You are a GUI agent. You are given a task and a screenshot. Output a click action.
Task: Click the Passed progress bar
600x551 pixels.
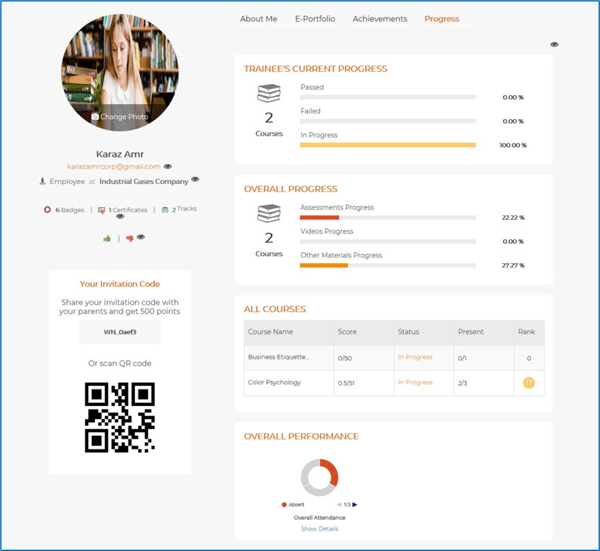[388, 97]
